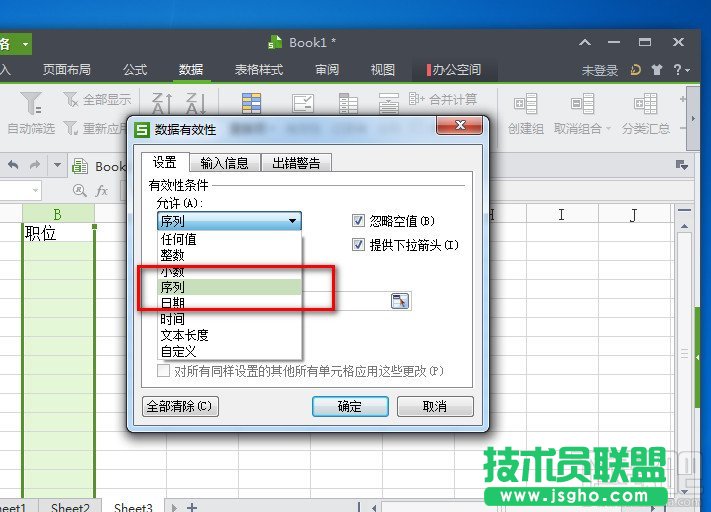The height and width of the screenshot is (512, 711).
Task: Click the ribbon icon with a checkmark box
Action: tap(302, 103)
